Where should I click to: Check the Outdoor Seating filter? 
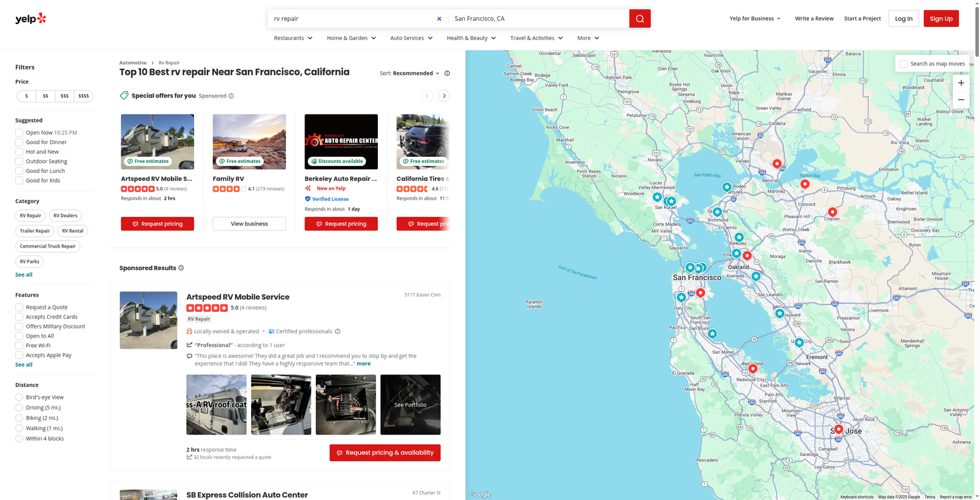point(19,161)
